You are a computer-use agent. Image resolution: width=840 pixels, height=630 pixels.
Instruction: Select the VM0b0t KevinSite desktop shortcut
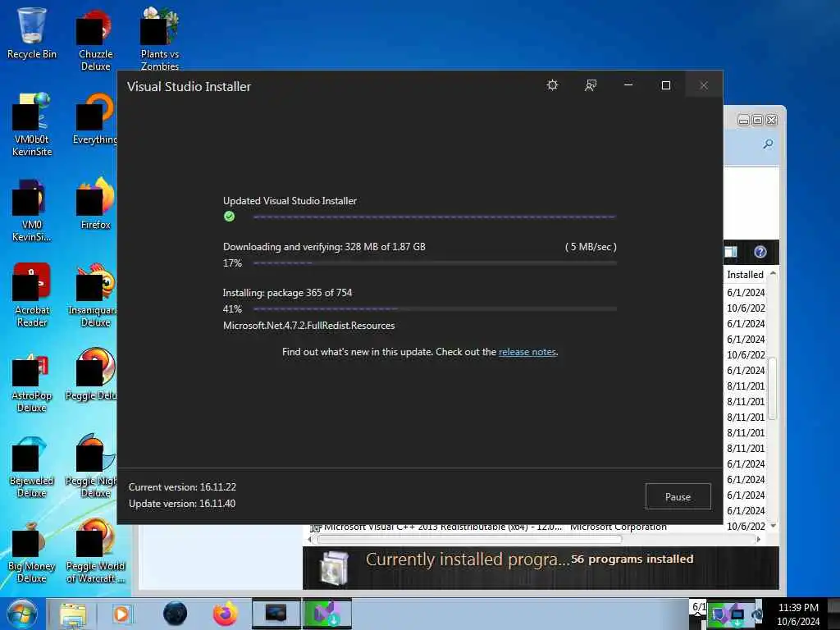click(x=32, y=125)
